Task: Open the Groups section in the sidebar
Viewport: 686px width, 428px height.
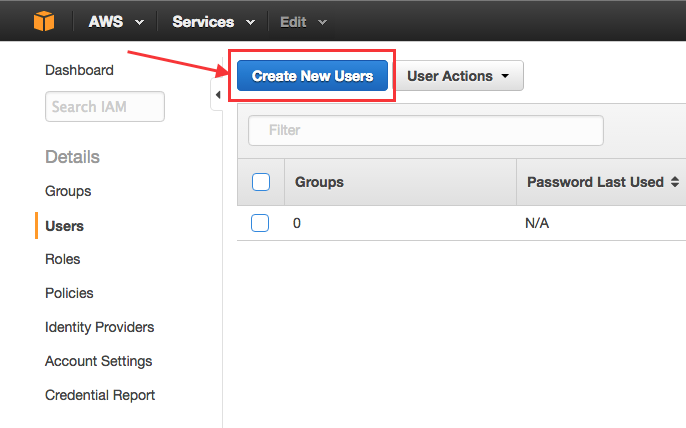Action: [x=68, y=191]
